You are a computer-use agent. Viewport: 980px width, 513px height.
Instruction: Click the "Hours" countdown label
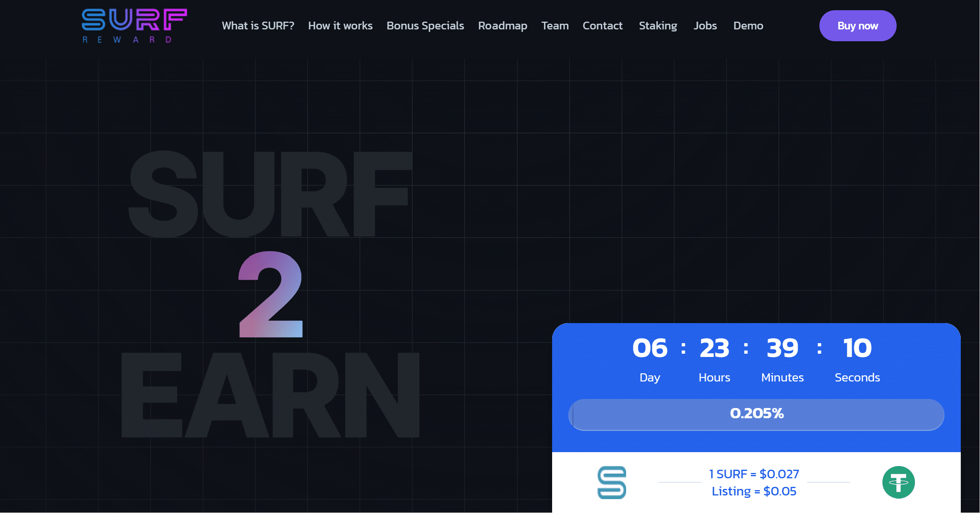(714, 377)
